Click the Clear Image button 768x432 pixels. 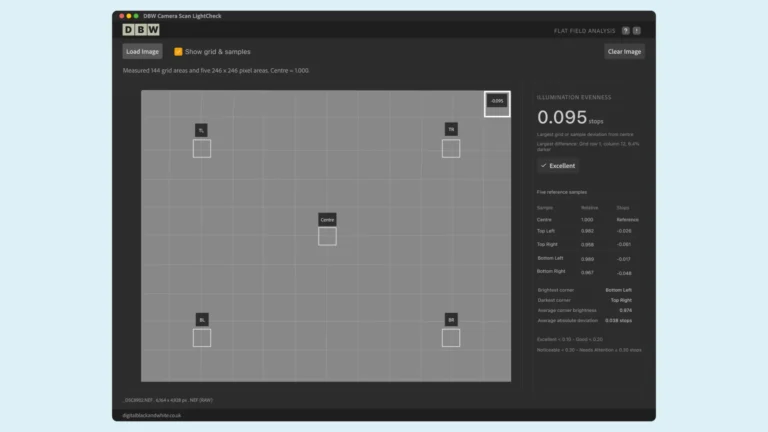(x=624, y=51)
